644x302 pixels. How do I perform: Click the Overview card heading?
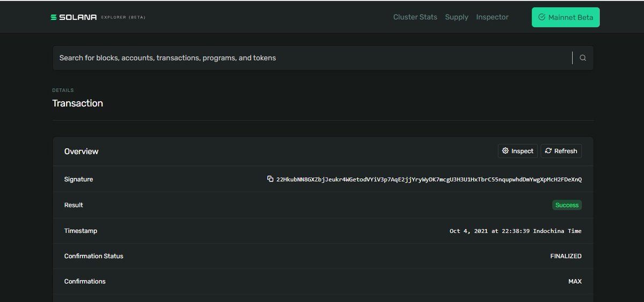pyautogui.click(x=82, y=152)
